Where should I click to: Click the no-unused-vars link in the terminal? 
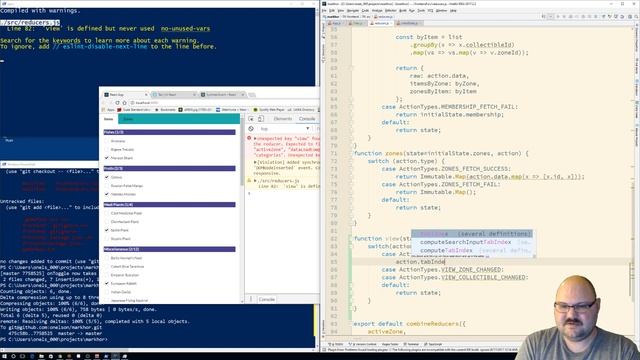click(x=185, y=29)
